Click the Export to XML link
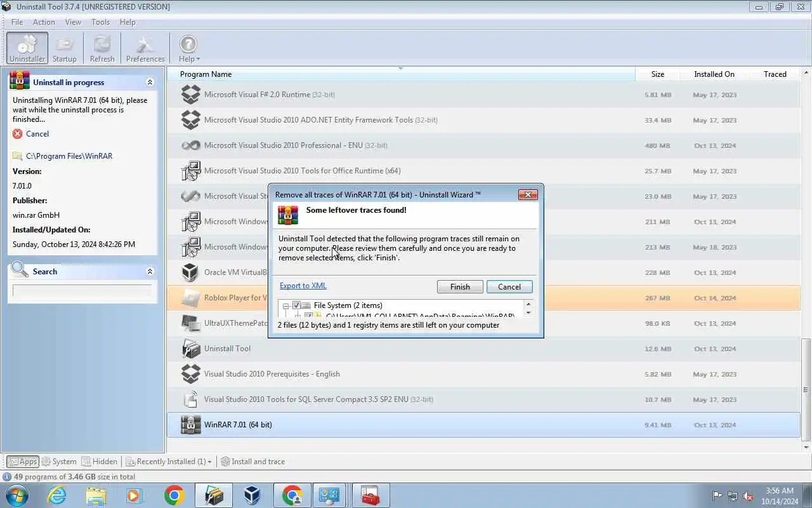Viewport: 812px width, 508px height. tap(303, 286)
